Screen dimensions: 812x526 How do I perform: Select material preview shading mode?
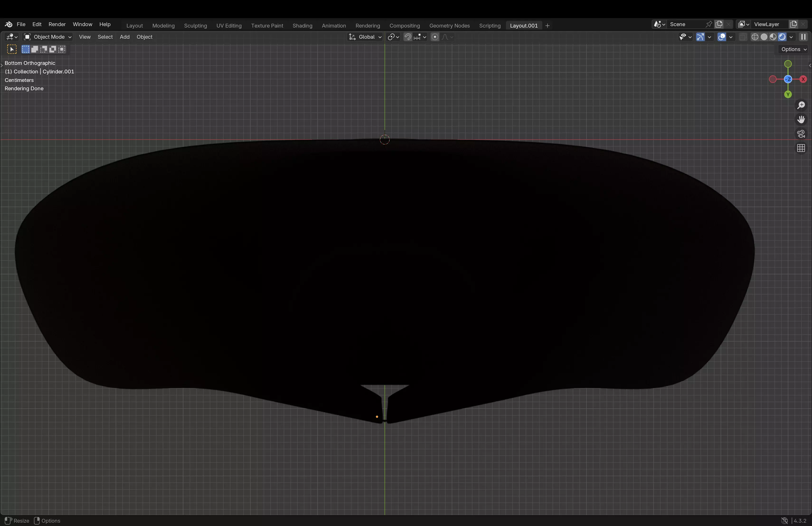[773, 37]
